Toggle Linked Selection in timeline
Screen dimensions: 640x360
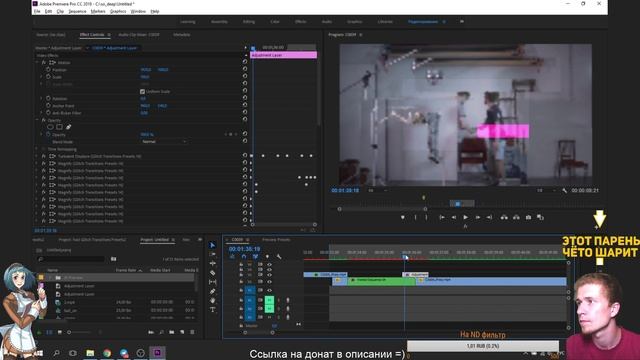256,256
